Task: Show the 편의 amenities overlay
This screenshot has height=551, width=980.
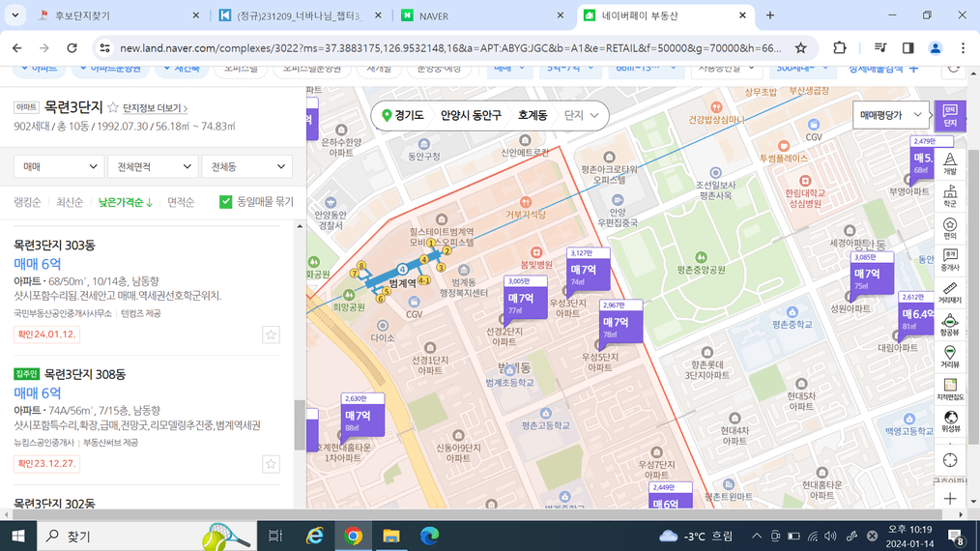Action: 950,229
